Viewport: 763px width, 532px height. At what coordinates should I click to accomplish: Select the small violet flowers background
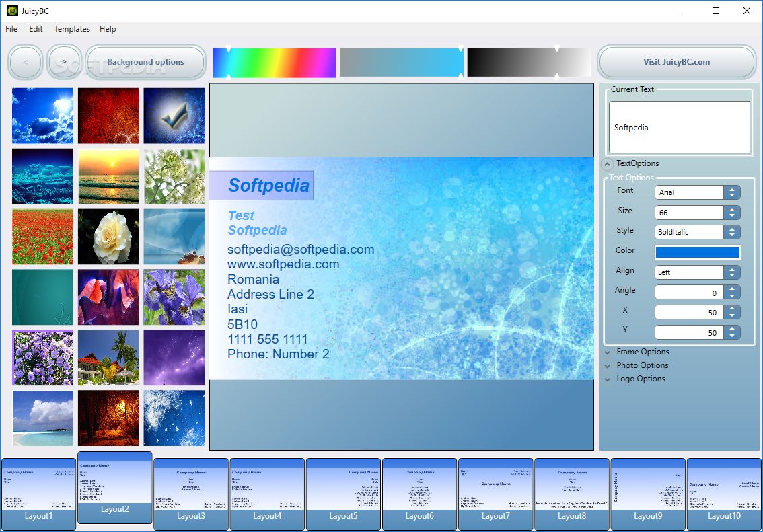(x=43, y=358)
